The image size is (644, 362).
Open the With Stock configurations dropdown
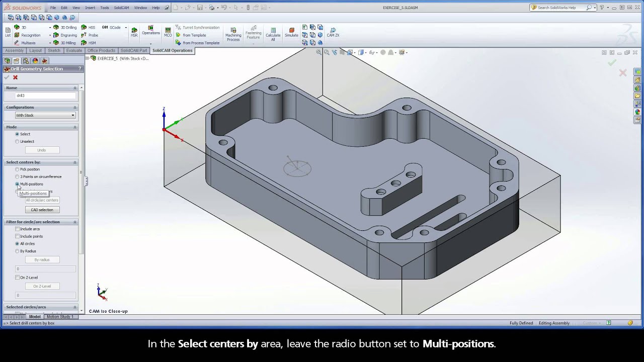[x=45, y=115]
